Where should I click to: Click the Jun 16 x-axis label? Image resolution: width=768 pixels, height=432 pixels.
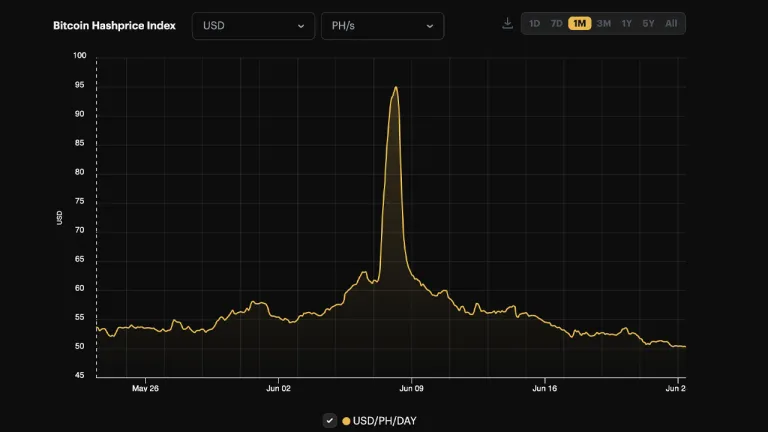(545, 388)
